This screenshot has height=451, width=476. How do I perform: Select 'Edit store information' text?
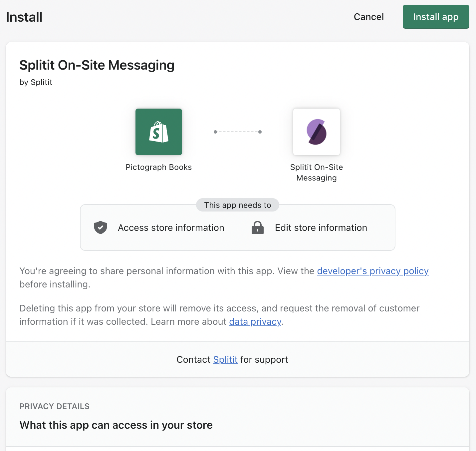321,227
